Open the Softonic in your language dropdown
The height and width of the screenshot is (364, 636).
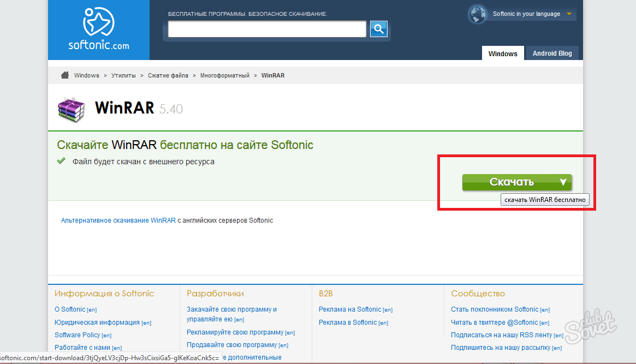pyautogui.click(x=532, y=14)
